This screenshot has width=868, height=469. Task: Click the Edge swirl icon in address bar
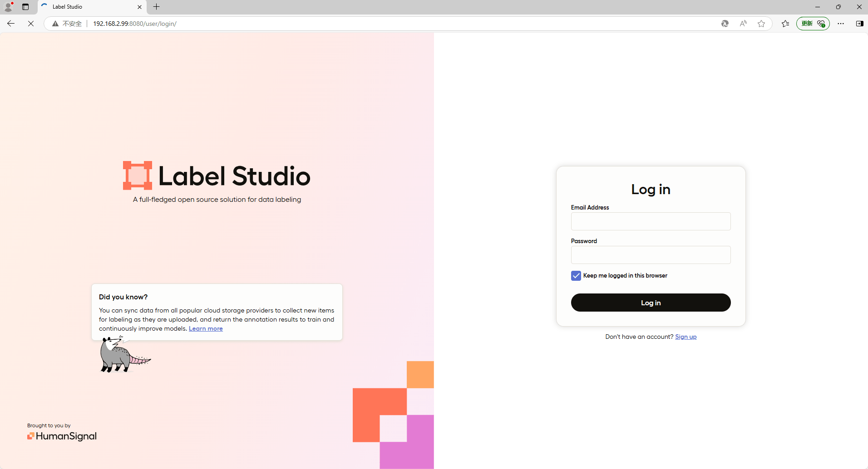725,24
